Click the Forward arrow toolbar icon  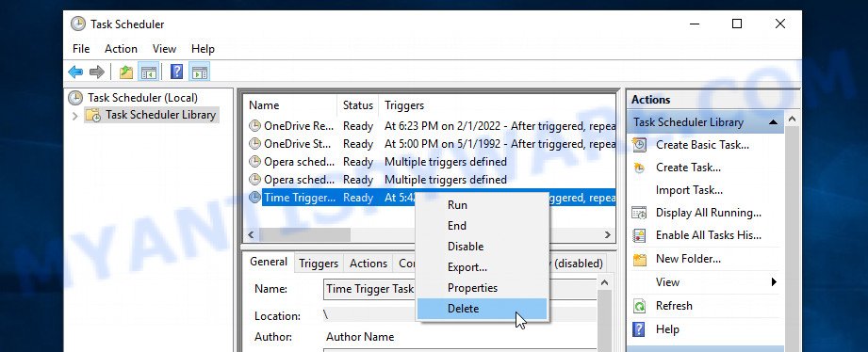pos(97,72)
